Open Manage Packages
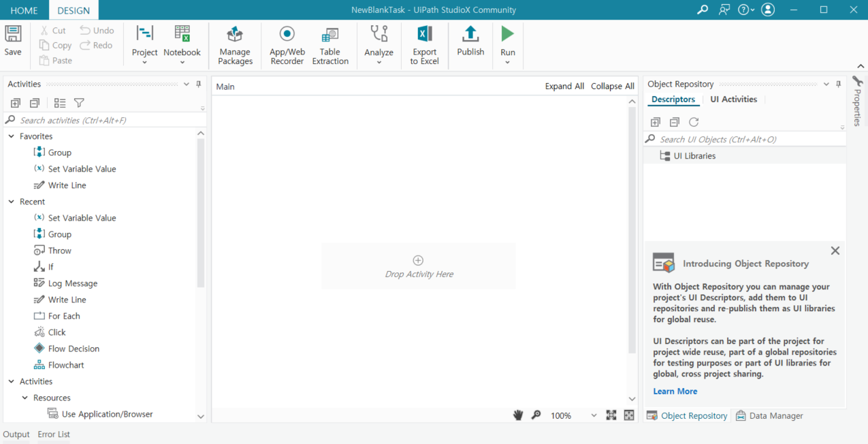The height and width of the screenshot is (444, 868). (236, 45)
